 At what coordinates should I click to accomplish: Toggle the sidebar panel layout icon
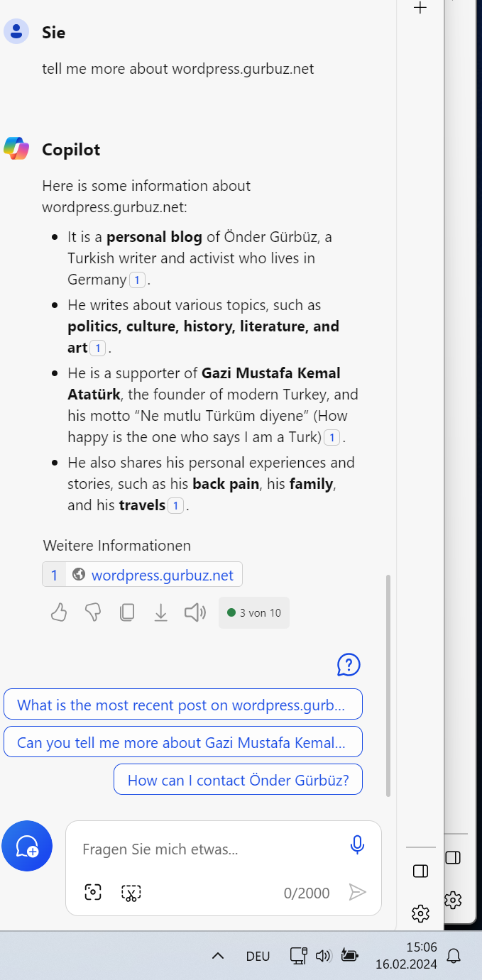[420, 870]
